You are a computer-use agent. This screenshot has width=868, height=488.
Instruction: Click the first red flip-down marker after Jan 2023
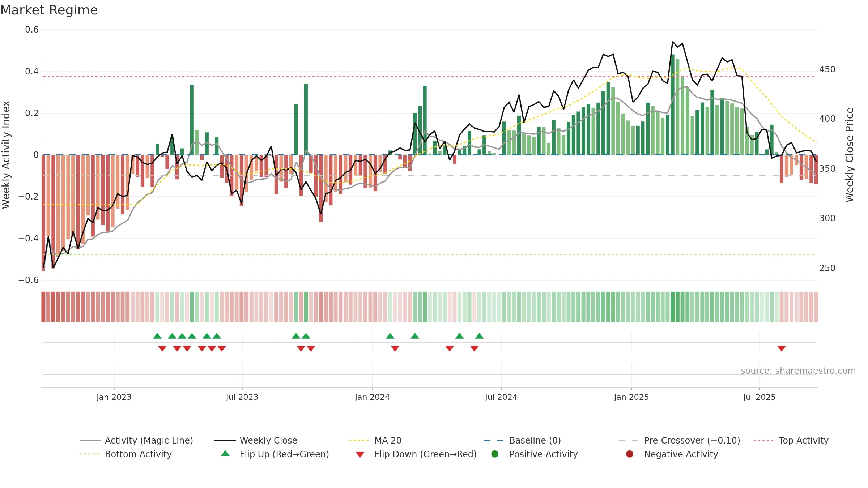[162, 348]
